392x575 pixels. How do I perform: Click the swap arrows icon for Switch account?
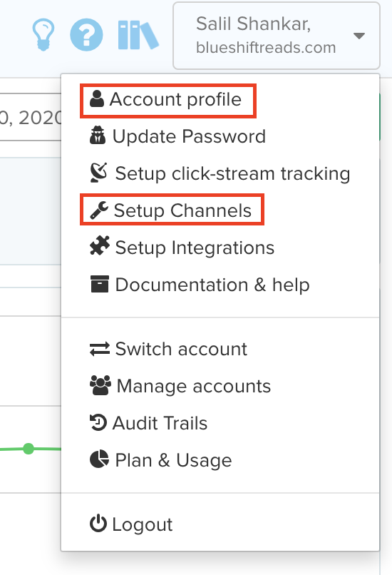pos(99,349)
